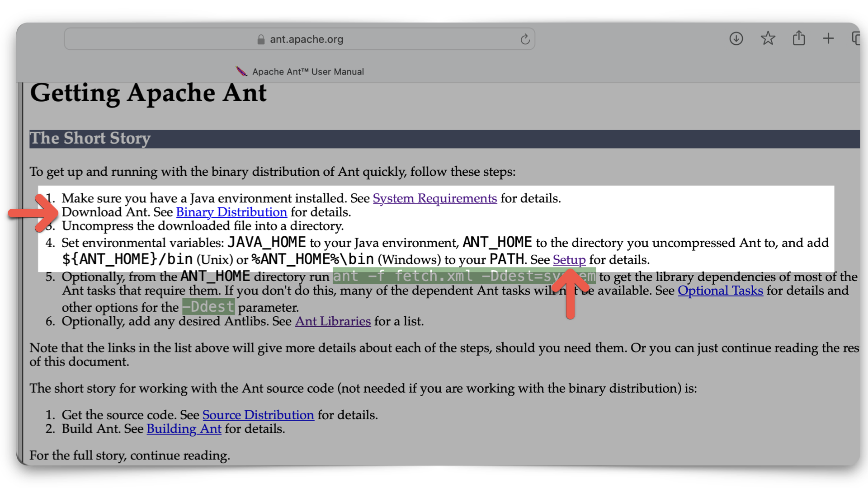
Task: Click The Short Story section header
Action: (90, 139)
